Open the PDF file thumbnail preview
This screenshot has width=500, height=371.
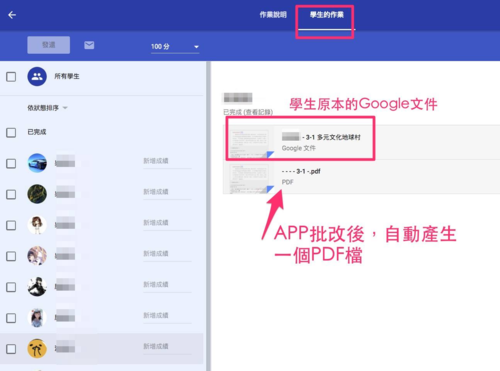[x=252, y=177]
